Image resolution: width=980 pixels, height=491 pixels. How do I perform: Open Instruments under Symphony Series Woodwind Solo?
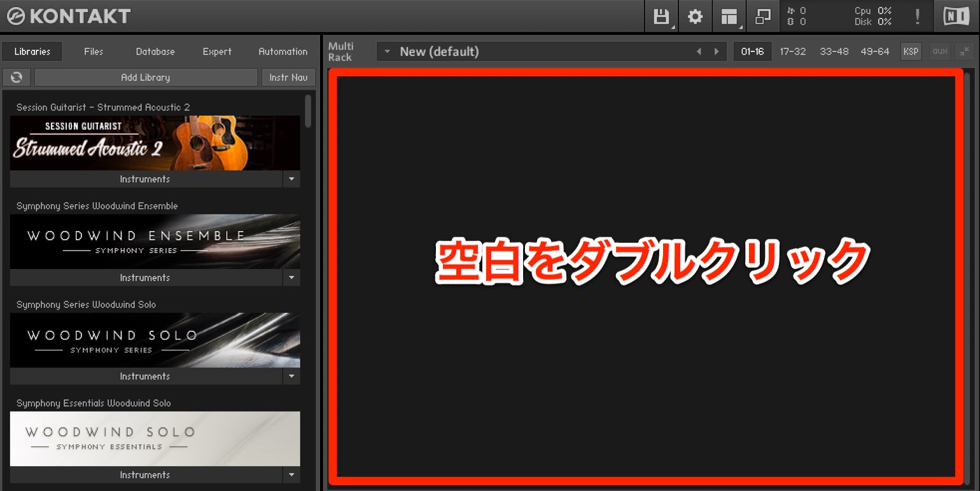[x=146, y=376]
